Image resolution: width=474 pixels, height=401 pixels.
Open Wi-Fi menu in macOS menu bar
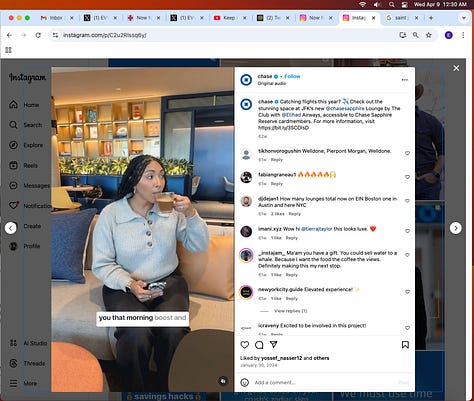tap(363, 4)
